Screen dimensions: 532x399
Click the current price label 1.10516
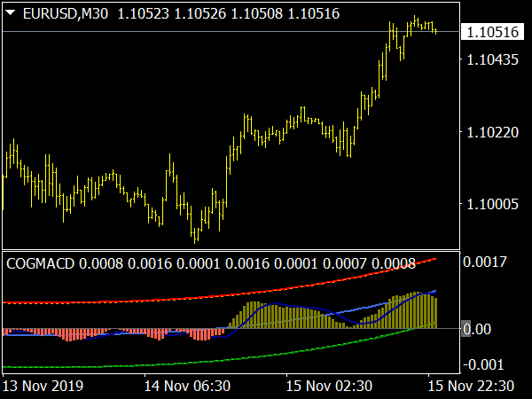[x=492, y=32]
